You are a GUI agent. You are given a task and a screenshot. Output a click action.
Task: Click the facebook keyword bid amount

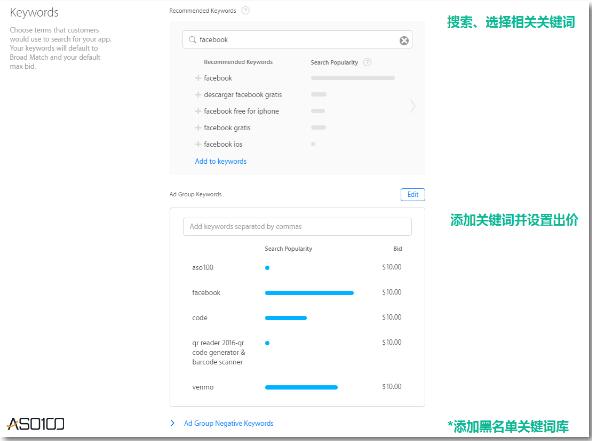[x=392, y=292]
